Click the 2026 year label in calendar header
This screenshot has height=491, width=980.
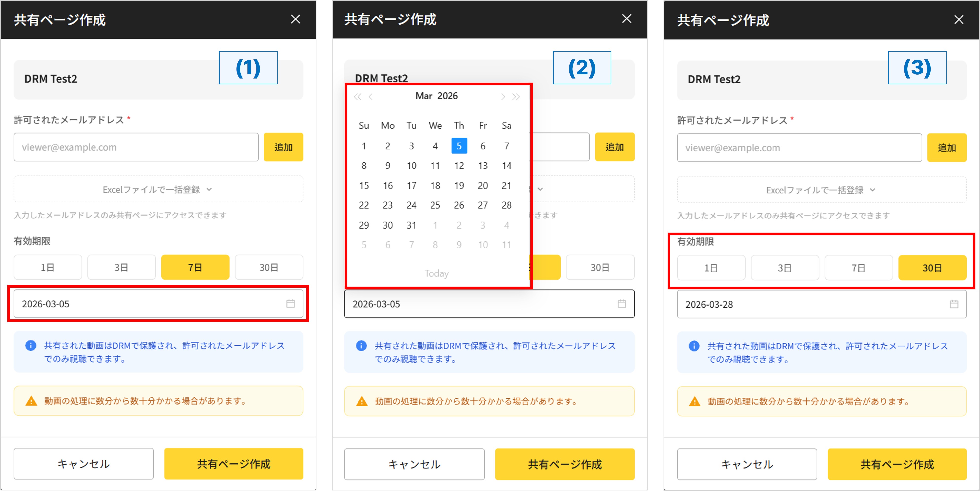coord(447,96)
